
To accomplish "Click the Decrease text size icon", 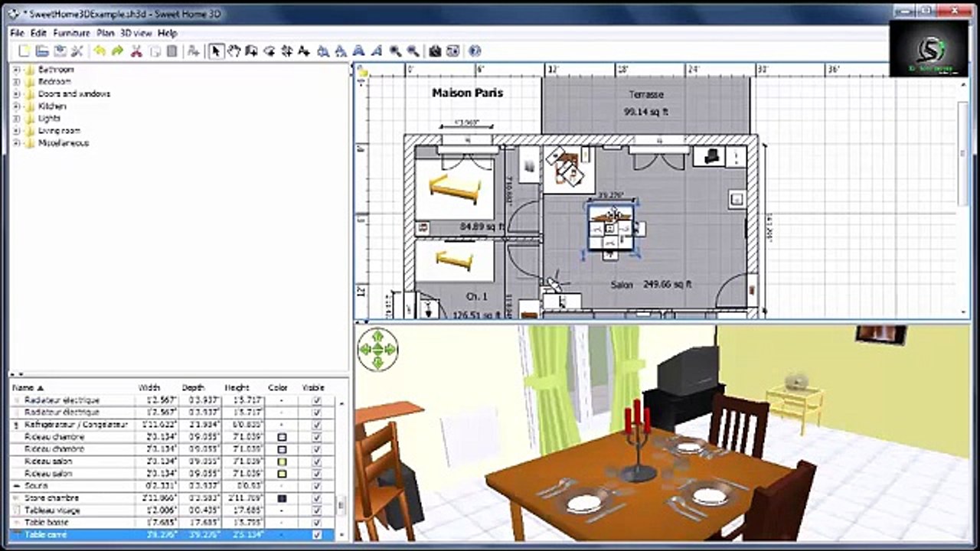I will [x=341, y=51].
